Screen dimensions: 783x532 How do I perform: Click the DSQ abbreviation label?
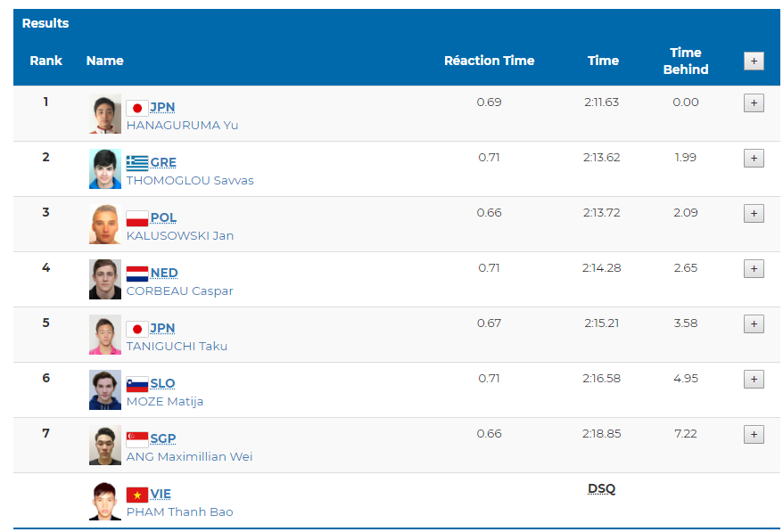click(601, 489)
